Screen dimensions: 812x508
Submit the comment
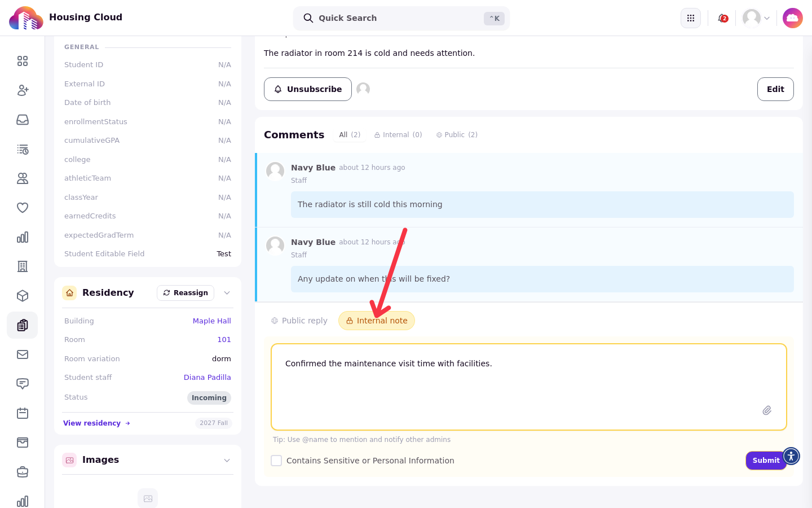point(766,461)
